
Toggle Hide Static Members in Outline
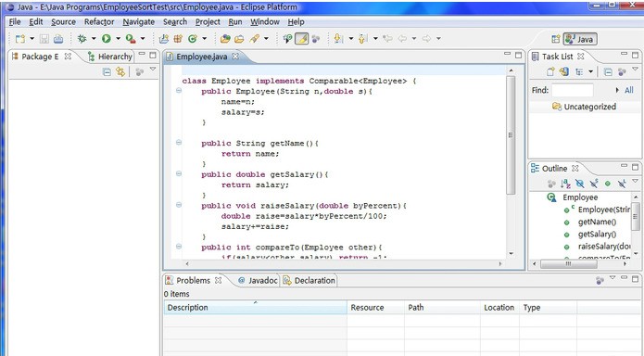click(593, 184)
